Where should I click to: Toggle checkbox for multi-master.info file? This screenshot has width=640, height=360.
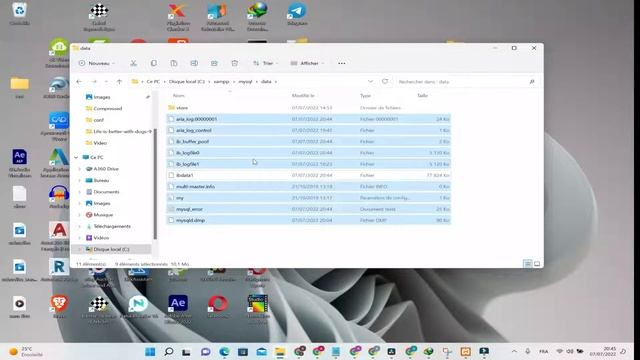point(171,187)
